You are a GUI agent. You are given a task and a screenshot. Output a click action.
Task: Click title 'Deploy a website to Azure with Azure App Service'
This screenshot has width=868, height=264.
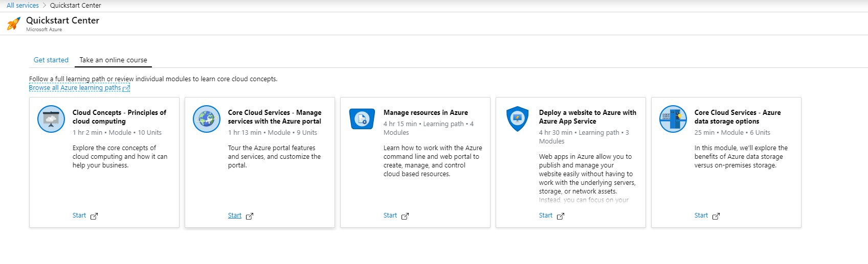[588, 117]
